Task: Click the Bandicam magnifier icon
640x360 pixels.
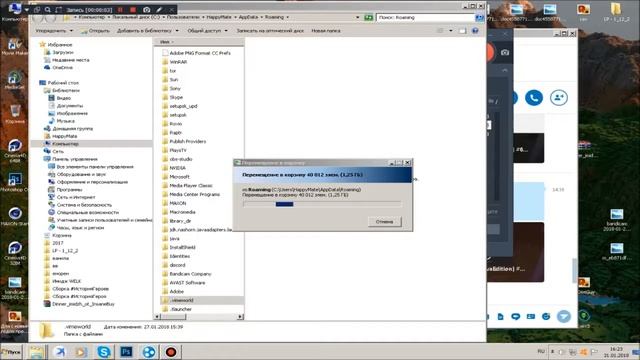Action: click(48, 9)
